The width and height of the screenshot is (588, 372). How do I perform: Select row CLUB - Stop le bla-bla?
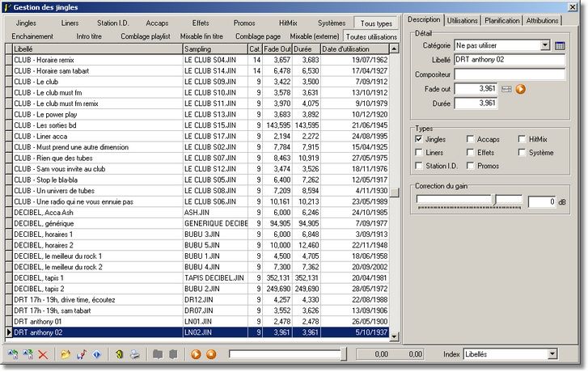coord(201,180)
